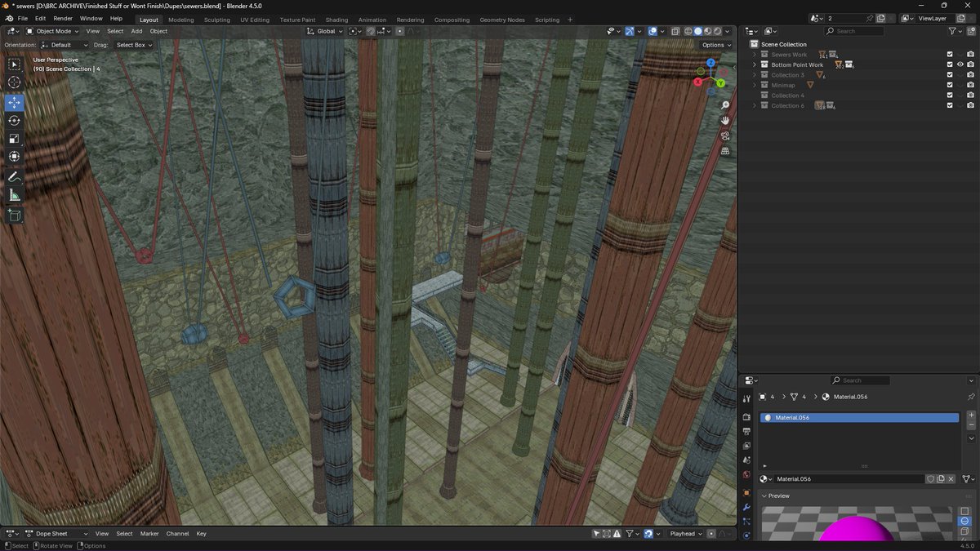980x551 pixels.
Task: Open the Object properties tab
Action: pos(746,493)
